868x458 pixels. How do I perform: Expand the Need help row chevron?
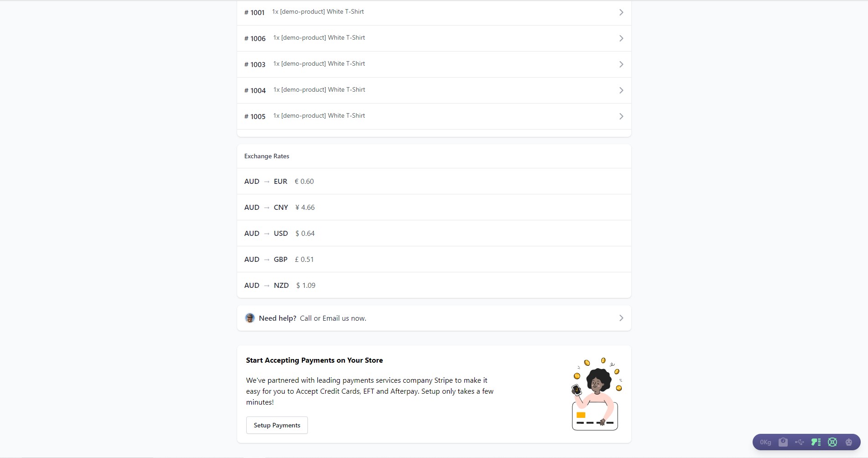point(621,318)
